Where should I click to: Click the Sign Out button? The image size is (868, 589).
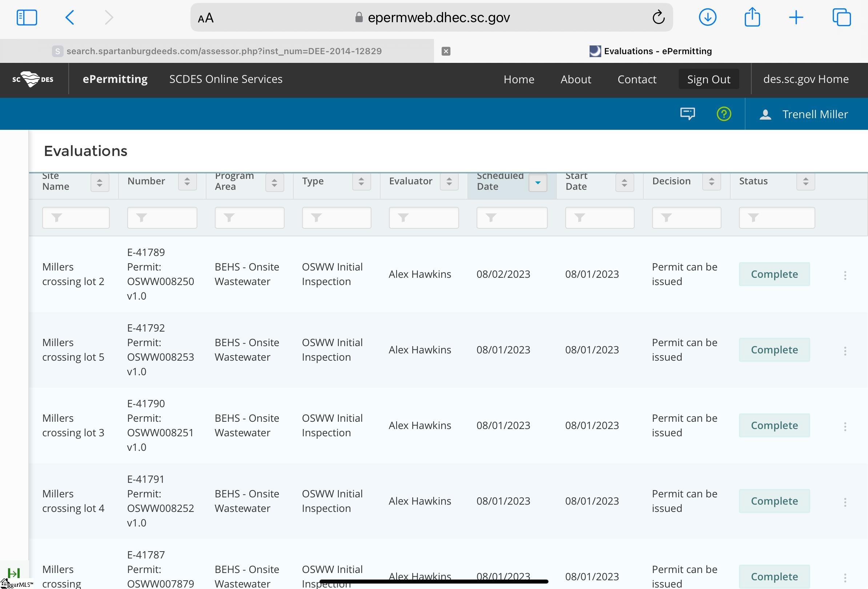[x=708, y=79]
